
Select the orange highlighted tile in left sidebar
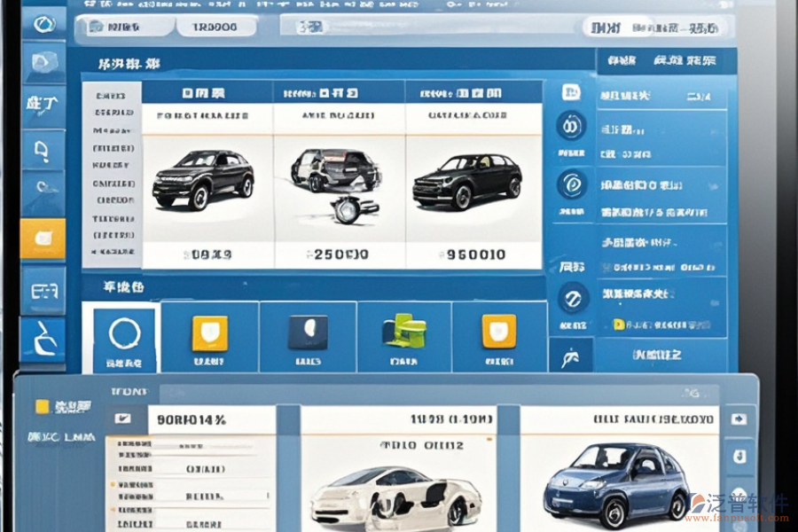pos(43,238)
